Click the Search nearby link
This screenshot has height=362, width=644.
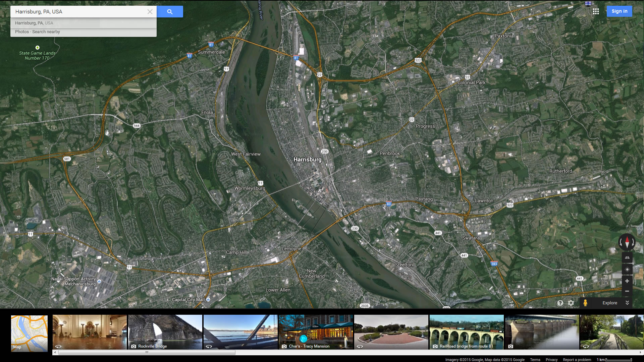[46, 32]
